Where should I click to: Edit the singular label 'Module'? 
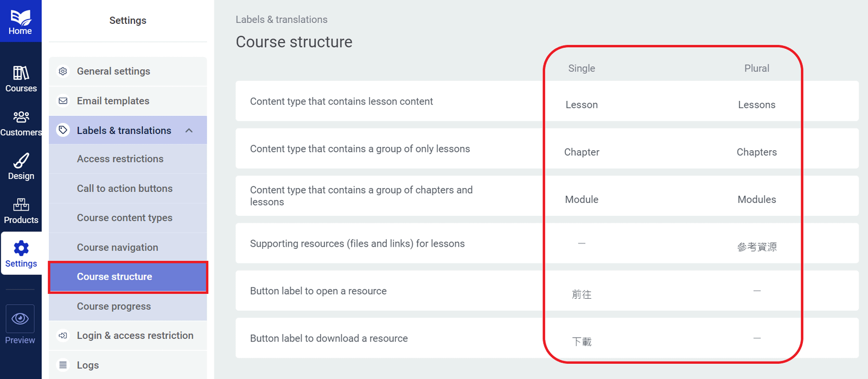[582, 200]
